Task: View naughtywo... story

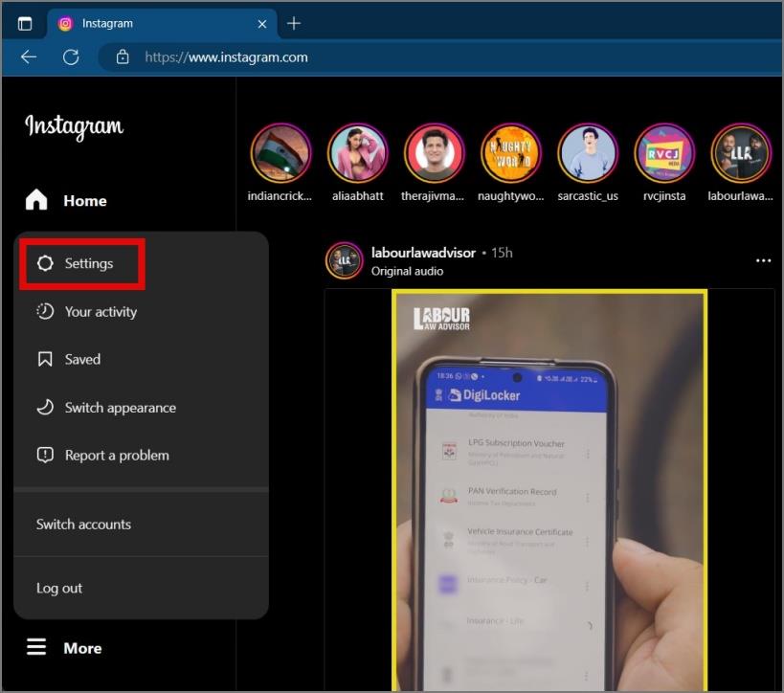Action: pos(510,153)
